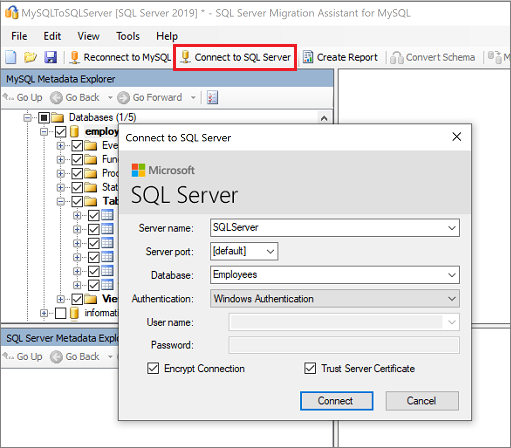Uncheck the Statements folder checkbox
The image size is (511, 448).
(x=77, y=187)
